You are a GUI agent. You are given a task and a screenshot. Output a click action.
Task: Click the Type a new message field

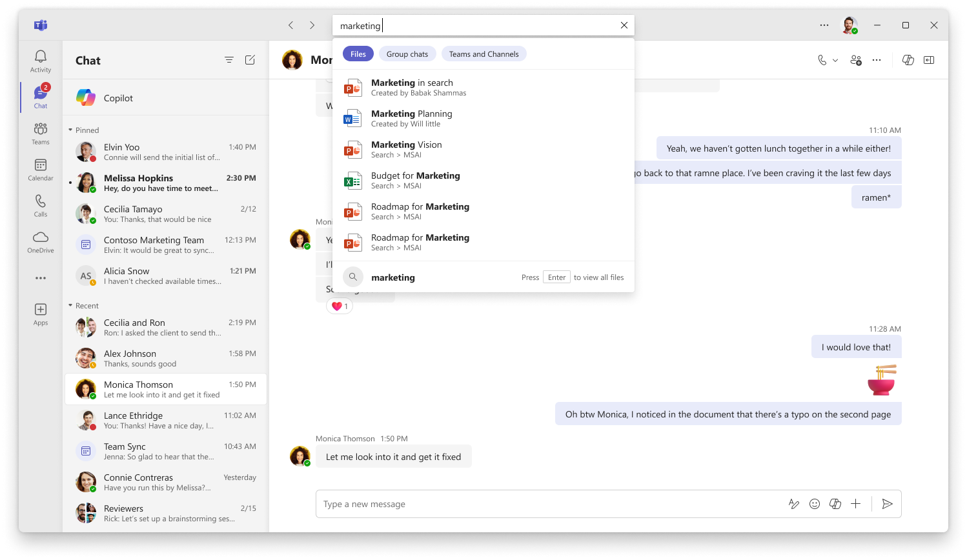pos(452,503)
